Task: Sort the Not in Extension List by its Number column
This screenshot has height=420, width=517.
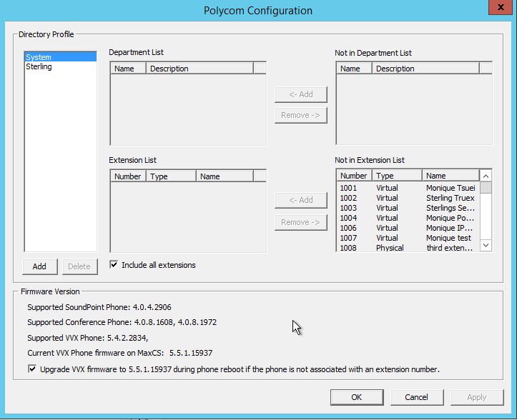Action: 354,176
